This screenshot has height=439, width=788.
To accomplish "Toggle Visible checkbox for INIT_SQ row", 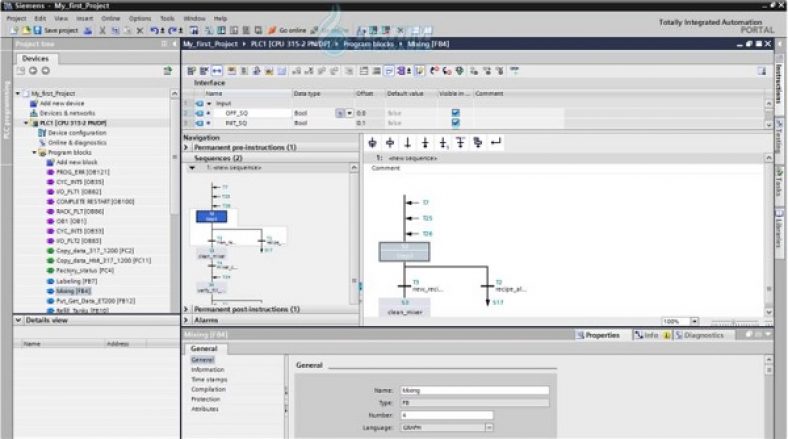I will point(455,123).
